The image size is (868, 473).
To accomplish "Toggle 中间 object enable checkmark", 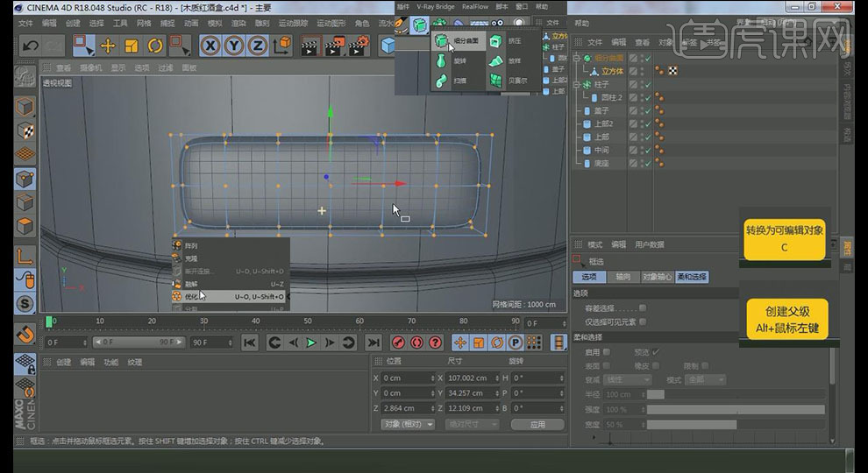I will pyautogui.click(x=648, y=150).
